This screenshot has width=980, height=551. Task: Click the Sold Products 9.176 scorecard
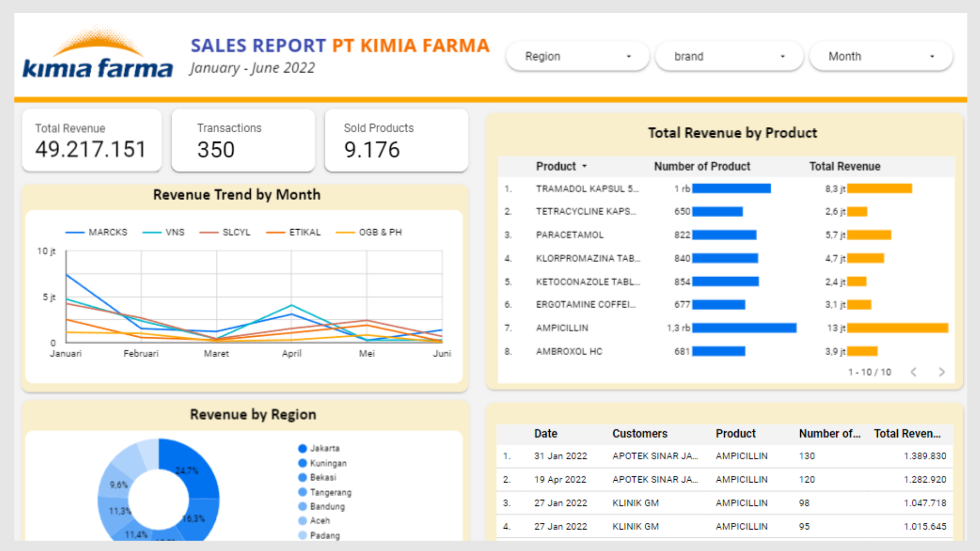point(397,140)
